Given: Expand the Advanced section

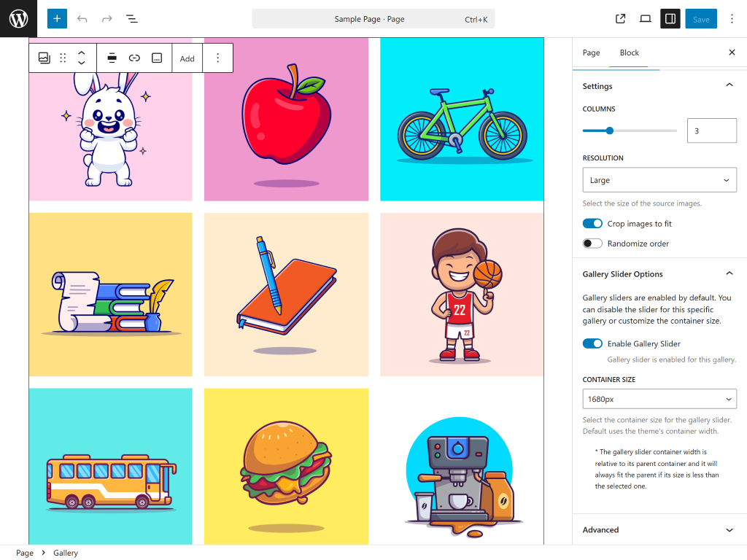Looking at the screenshot, I should (x=659, y=530).
